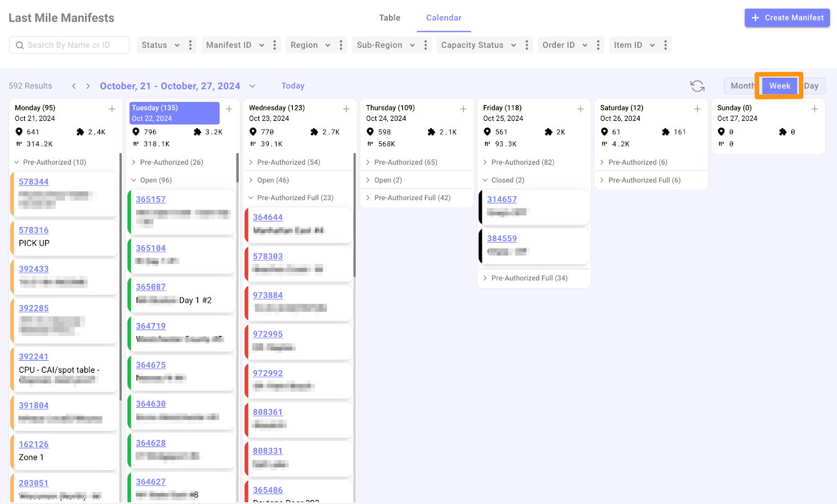The width and height of the screenshot is (837, 504).
Task: Click the Monday stops pin icon
Action: (x=19, y=132)
